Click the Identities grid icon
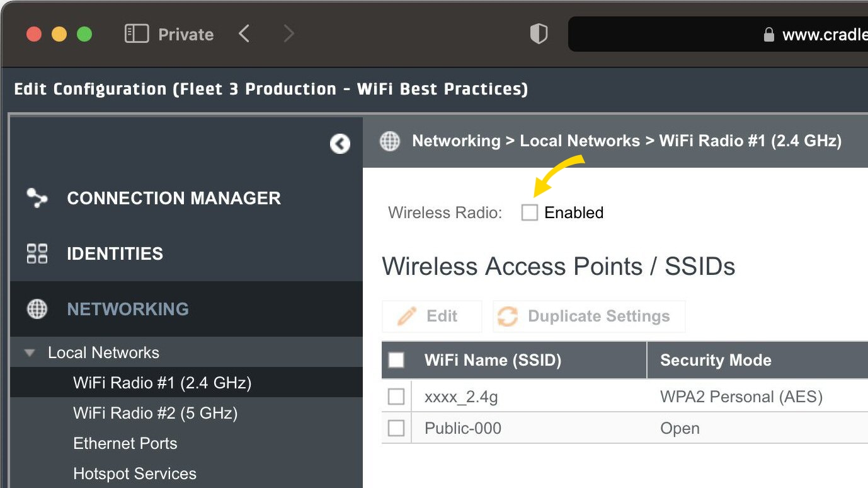 [37, 253]
